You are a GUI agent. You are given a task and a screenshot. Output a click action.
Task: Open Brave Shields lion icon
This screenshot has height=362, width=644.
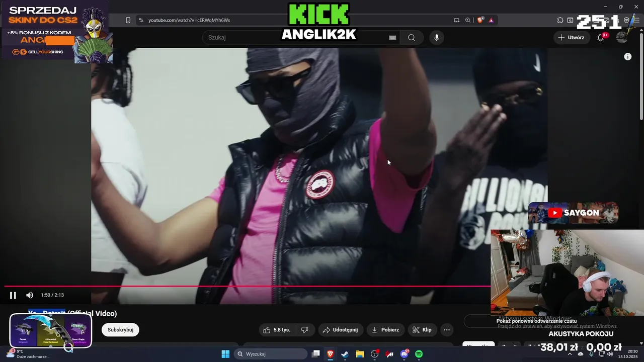[x=480, y=20]
